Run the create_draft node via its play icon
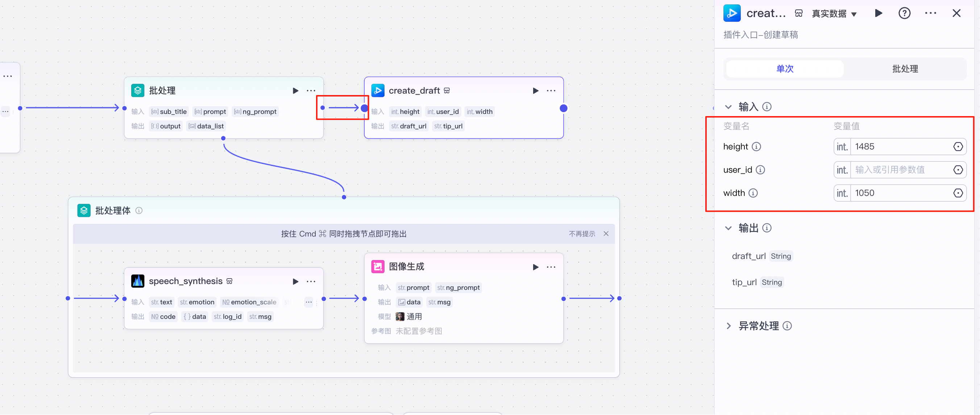Image resolution: width=980 pixels, height=415 pixels. tap(536, 90)
